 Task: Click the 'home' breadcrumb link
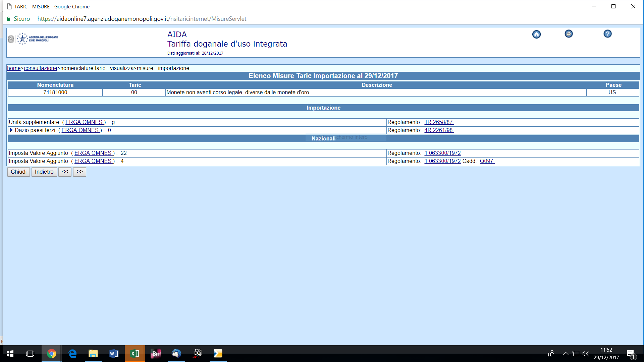[14, 68]
